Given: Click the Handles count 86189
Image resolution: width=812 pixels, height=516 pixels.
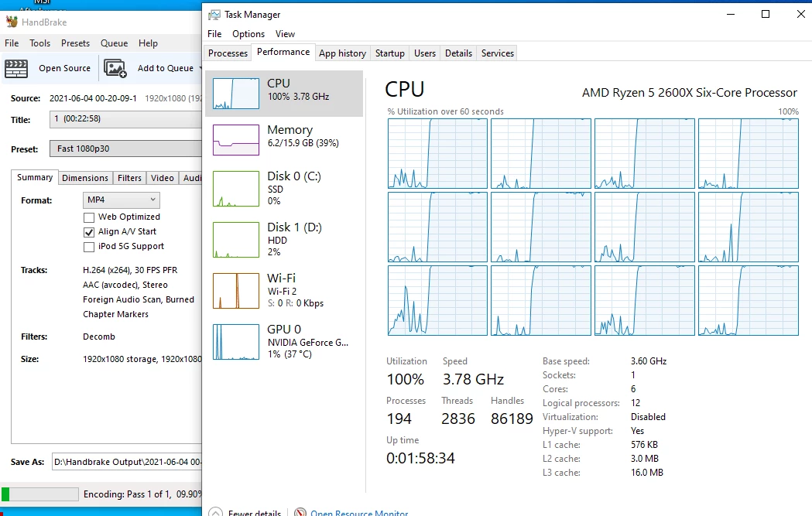Looking at the screenshot, I should [512, 419].
